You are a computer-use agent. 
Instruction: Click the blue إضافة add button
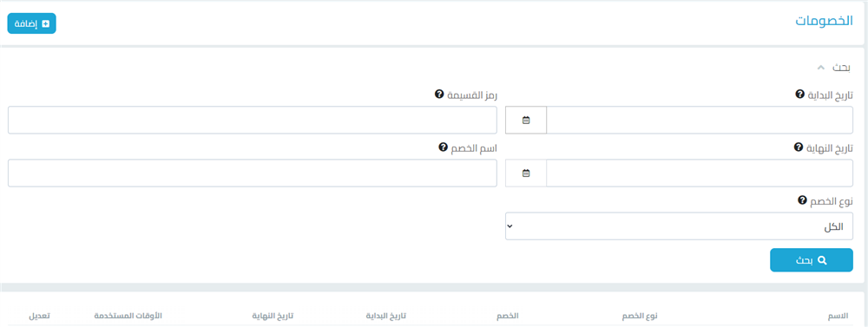31,23
